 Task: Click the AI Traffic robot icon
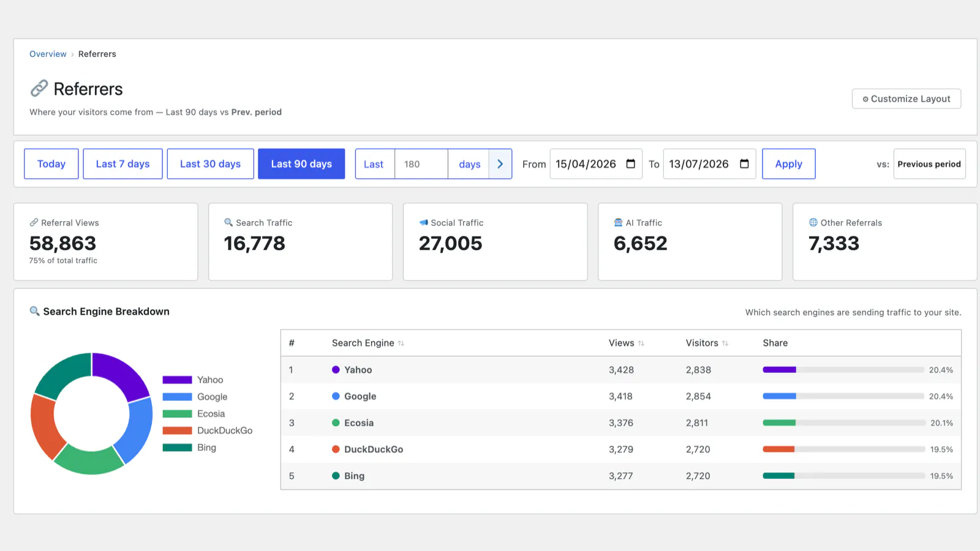pos(618,222)
